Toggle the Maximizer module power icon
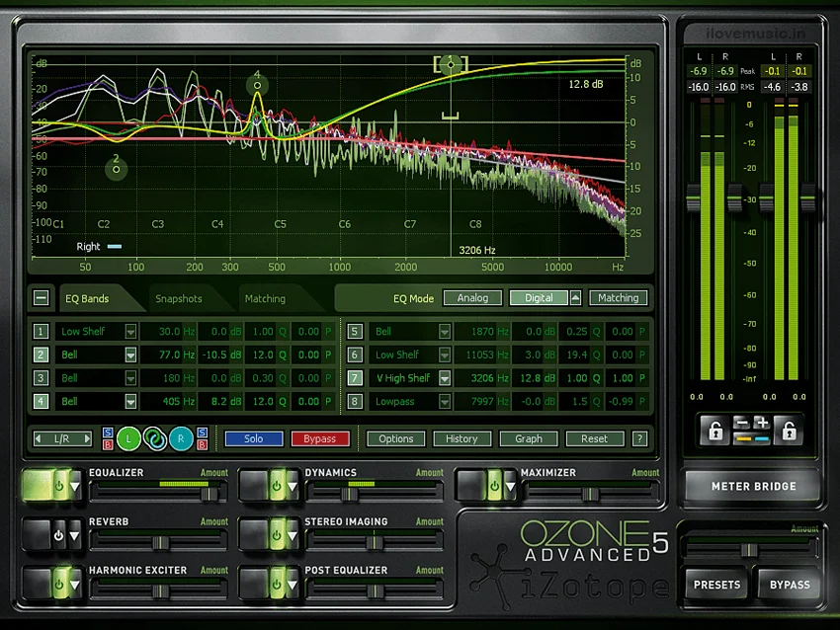Viewport: 840px width, 630px height. [494, 486]
